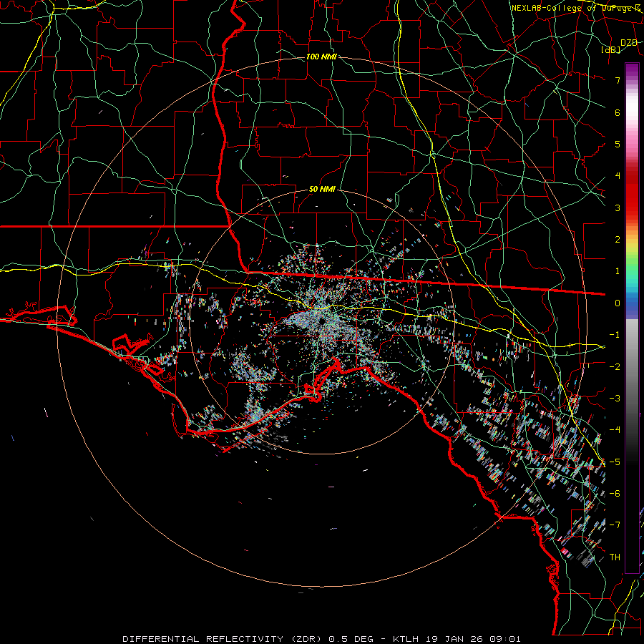Click the 50 NMI range ring label
This screenshot has height=644, width=644.
pyautogui.click(x=322, y=189)
